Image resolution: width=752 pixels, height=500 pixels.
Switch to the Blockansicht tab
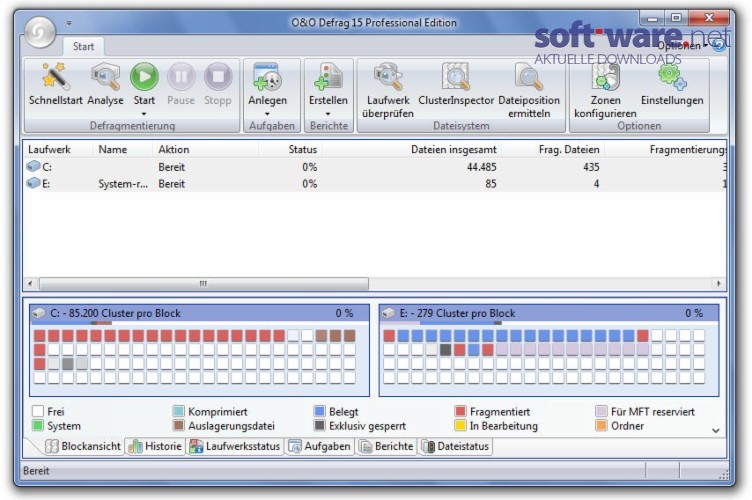coord(82,446)
